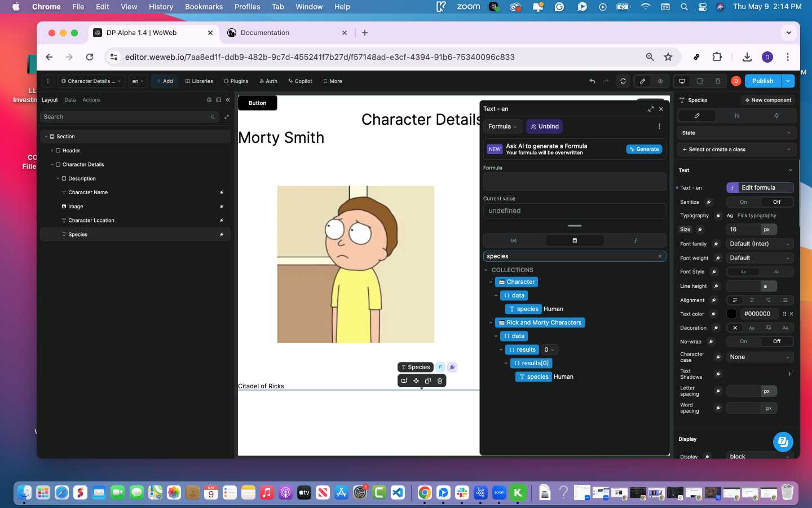Switch to the Actions tab
The height and width of the screenshot is (508, 812).
pos(91,100)
